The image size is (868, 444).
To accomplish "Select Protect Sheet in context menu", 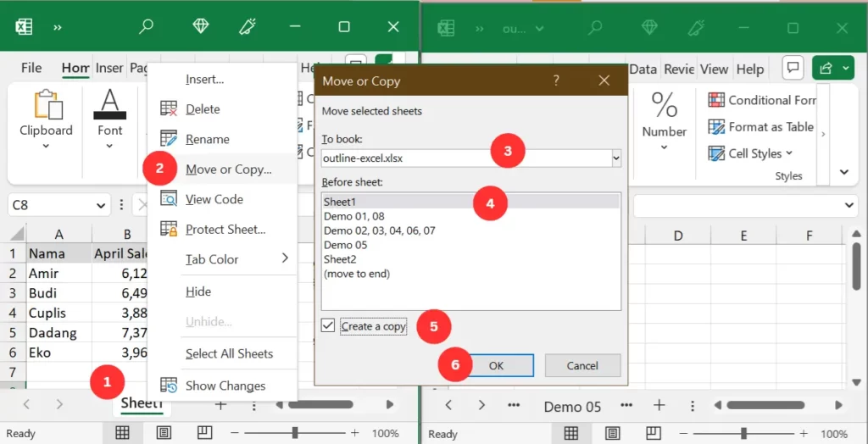I will [x=225, y=229].
